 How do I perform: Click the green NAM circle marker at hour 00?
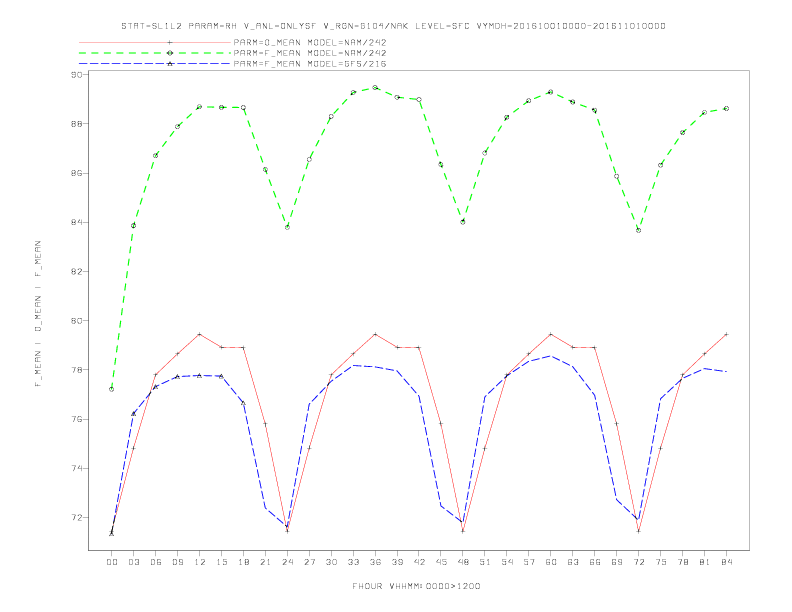click(x=112, y=389)
